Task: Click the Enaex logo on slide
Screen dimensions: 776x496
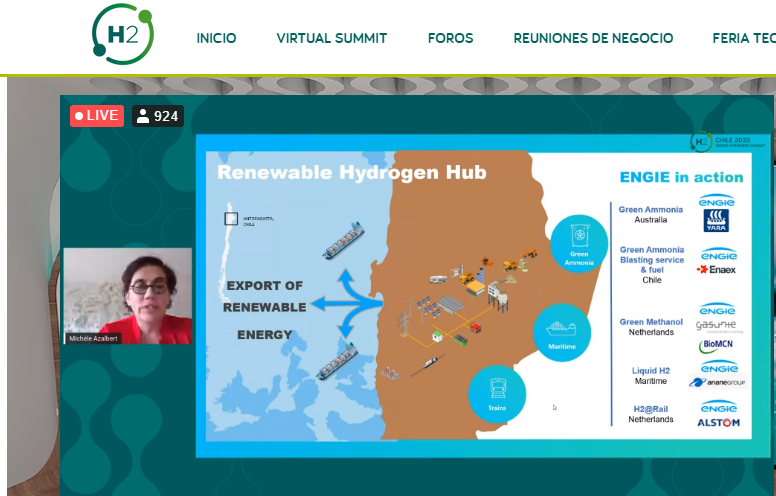Action: click(x=717, y=270)
